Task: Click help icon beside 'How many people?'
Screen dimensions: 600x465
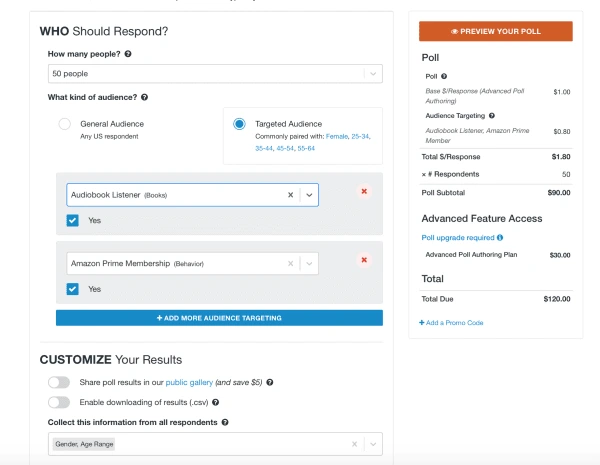Action: click(129, 54)
